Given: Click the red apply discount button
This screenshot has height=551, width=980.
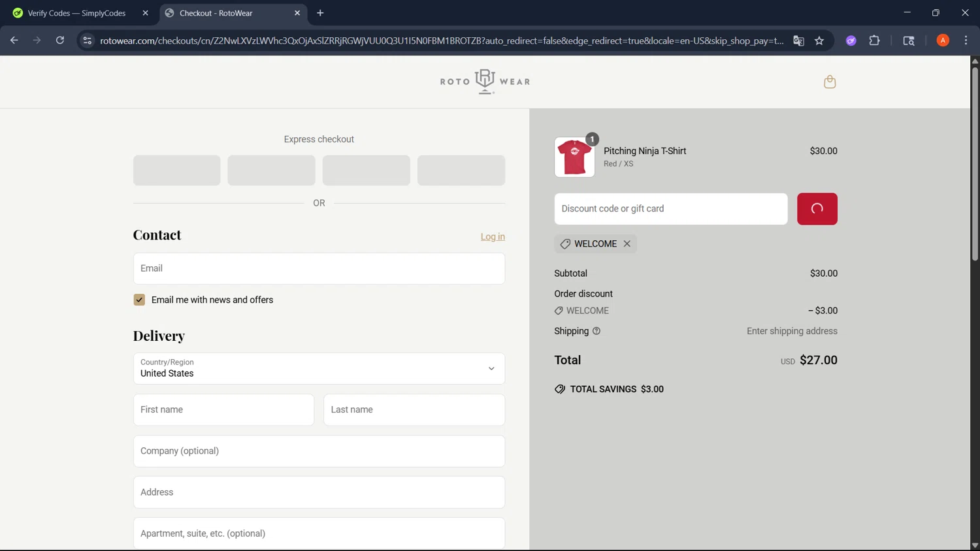Looking at the screenshot, I should pyautogui.click(x=817, y=209).
